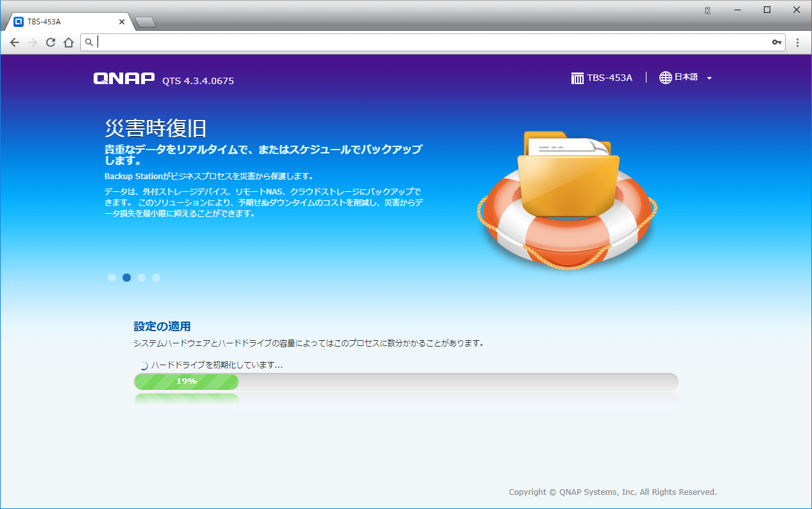Select the first slide indicator dot

pos(112,278)
